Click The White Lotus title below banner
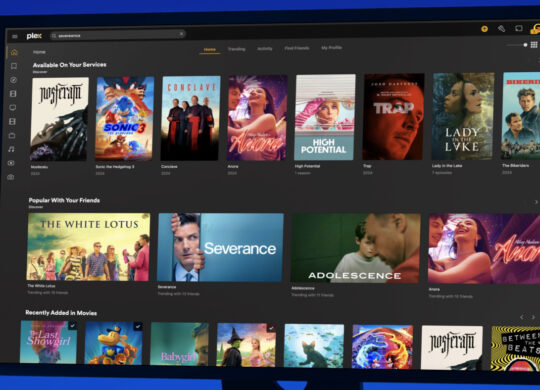Viewport: 540px width, 390px height. pyautogui.click(x=41, y=286)
